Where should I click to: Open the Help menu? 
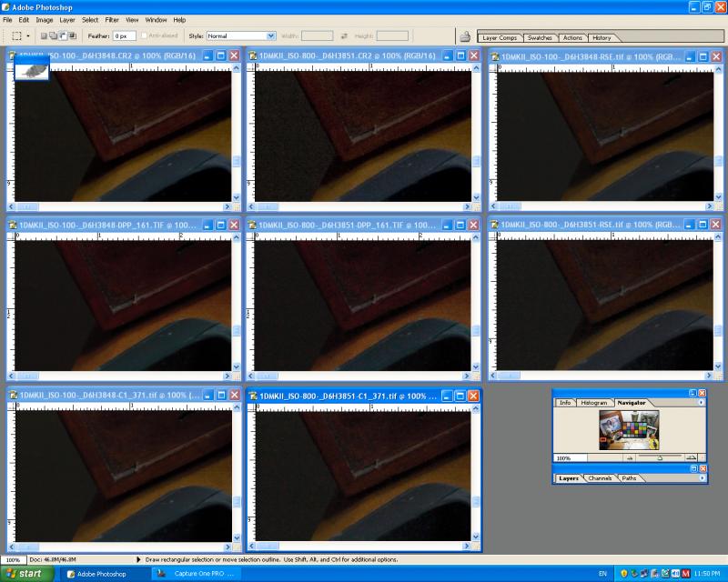(x=179, y=20)
